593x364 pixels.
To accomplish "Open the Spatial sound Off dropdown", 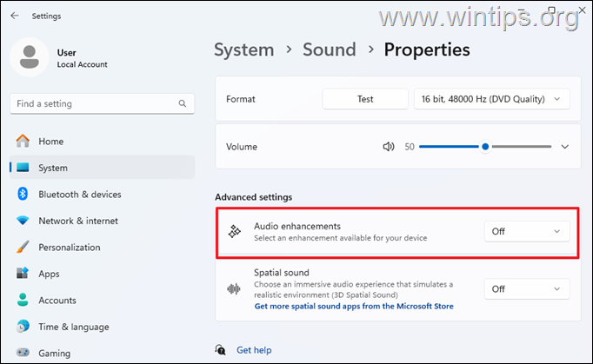I will point(526,289).
